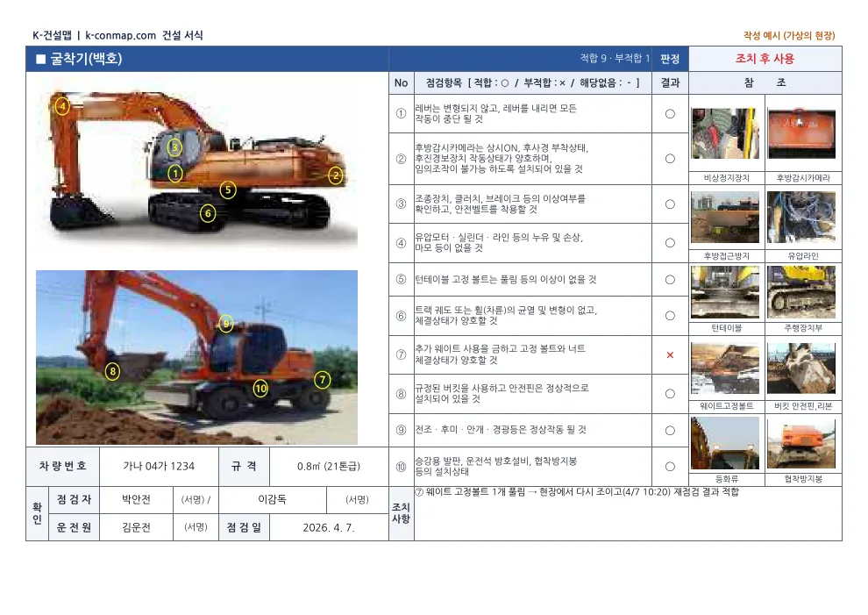This screenshot has height=615, width=868.
Task: Select yellow marker 2 at the rear
Action: pos(335,175)
